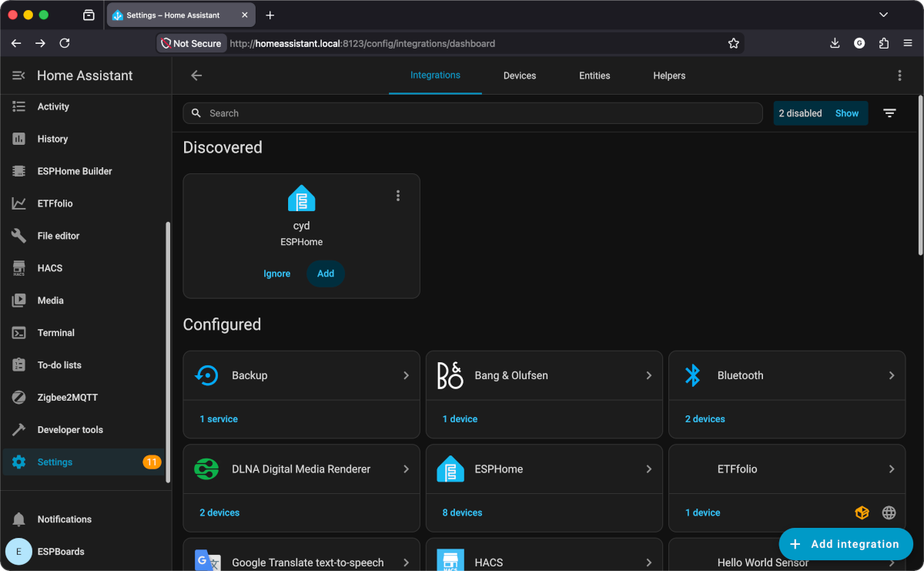Bookmark this page with the star icon
Image resolution: width=924 pixels, height=571 pixels.
(734, 43)
